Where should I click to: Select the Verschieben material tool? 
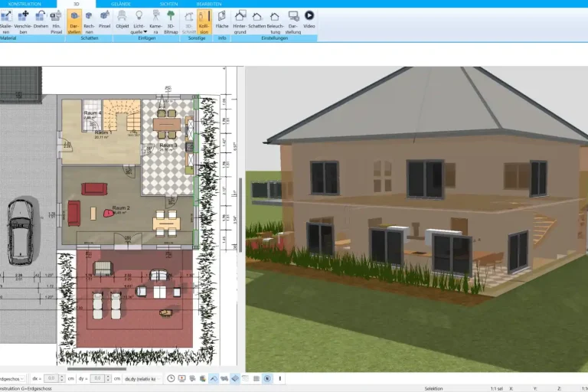click(x=23, y=22)
